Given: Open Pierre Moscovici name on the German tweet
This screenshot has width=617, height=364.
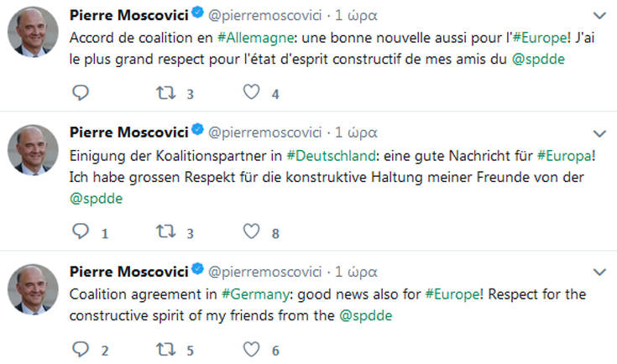Looking at the screenshot, I should point(128,133).
